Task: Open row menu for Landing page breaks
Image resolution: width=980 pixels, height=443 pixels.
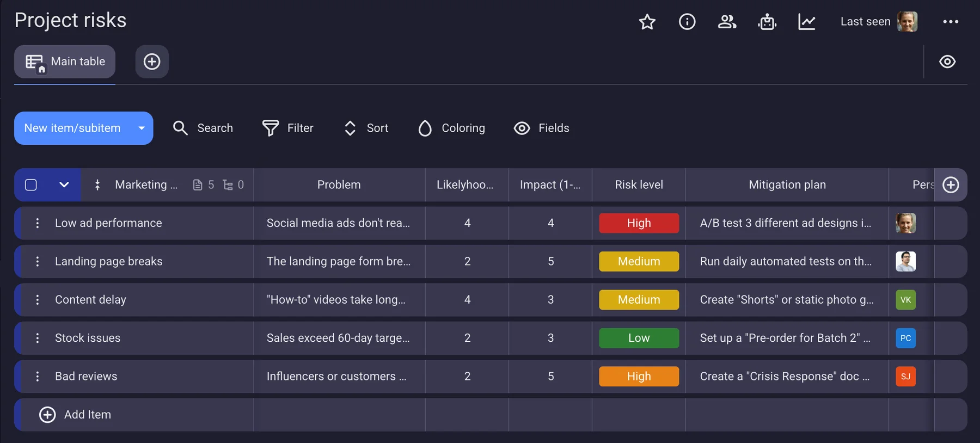Action: coord(38,262)
